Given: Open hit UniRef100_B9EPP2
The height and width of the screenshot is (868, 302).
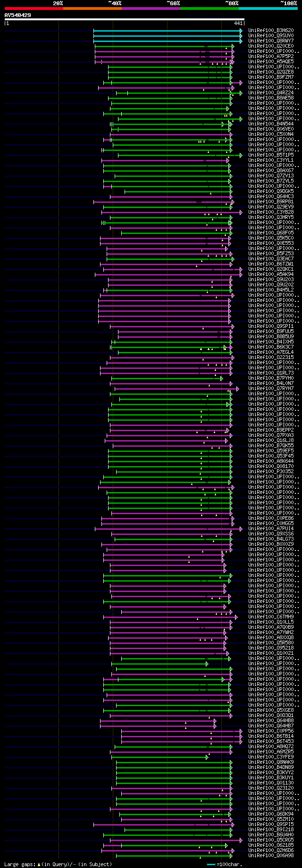Looking at the screenshot, I should tap(271, 430).
